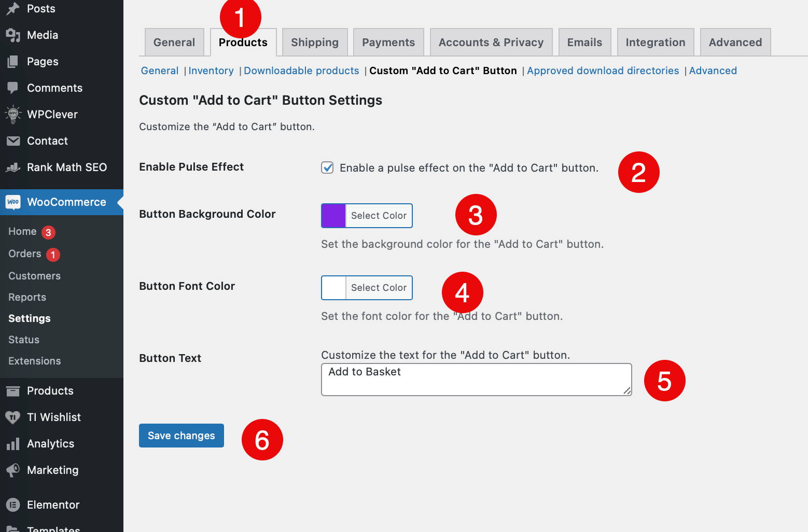
Task: Open the Inventory sub-section link
Action: click(x=211, y=71)
